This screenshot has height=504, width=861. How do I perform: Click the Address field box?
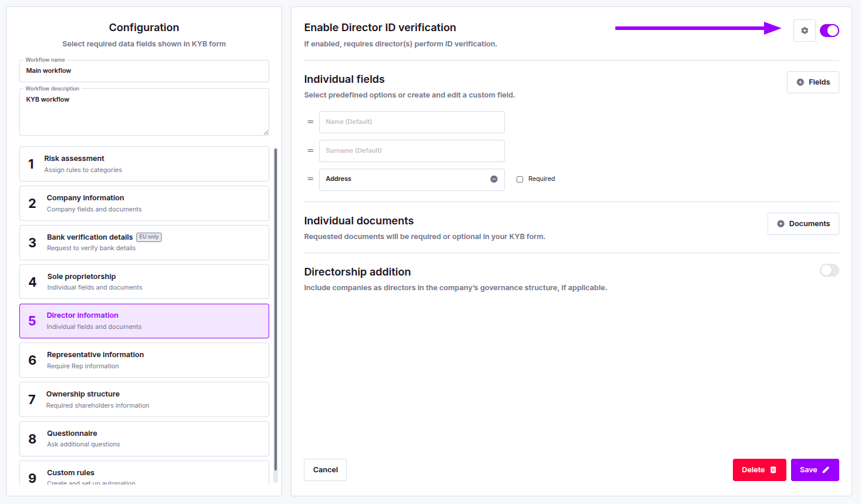coord(411,180)
